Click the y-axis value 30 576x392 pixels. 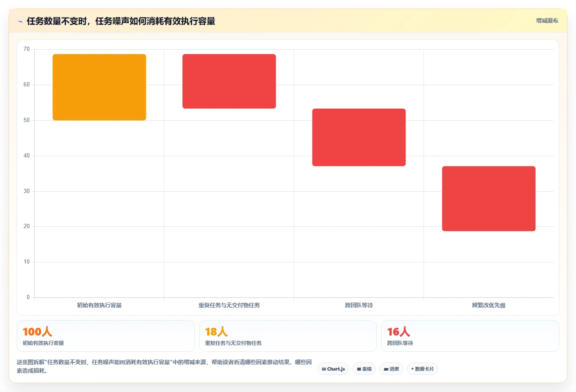point(27,191)
